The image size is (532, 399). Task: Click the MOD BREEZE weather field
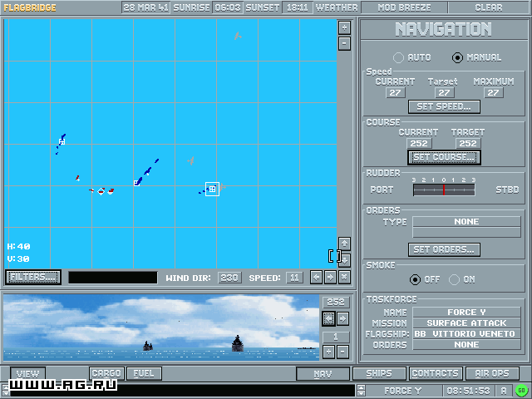(x=405, y=7)
